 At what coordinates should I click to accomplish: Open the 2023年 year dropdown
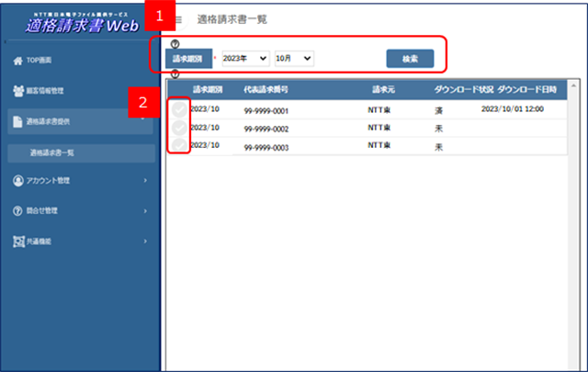pyautogui.click(x=245, y=58)
